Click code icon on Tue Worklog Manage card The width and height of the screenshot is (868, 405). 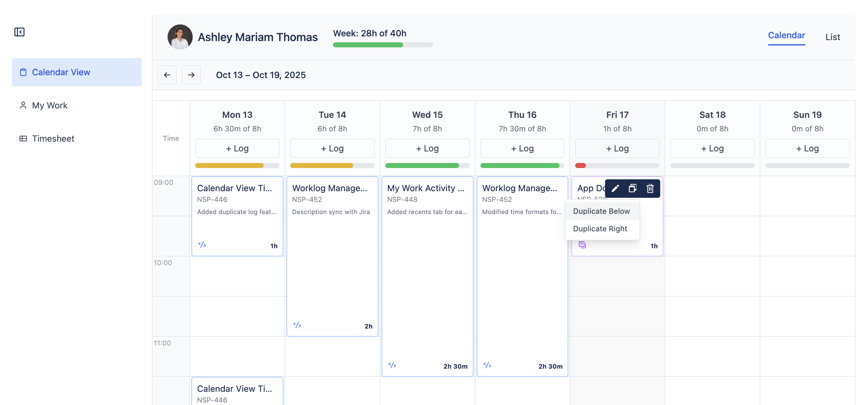pos(297,325)
